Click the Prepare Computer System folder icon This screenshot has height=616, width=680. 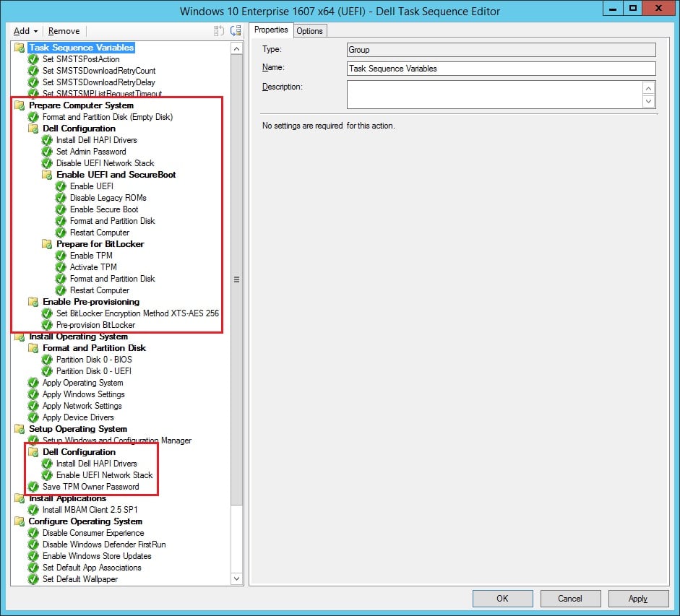point(20,105)
